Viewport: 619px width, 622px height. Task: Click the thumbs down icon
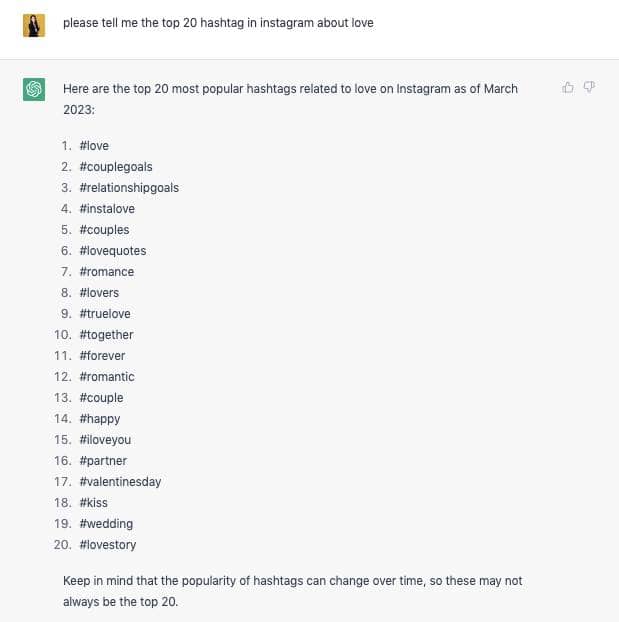click(x=589, y=88)
